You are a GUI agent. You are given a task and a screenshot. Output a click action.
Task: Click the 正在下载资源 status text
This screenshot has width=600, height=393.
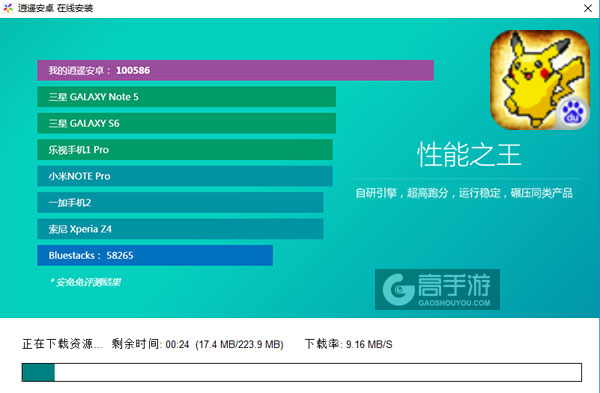point(62,344)
